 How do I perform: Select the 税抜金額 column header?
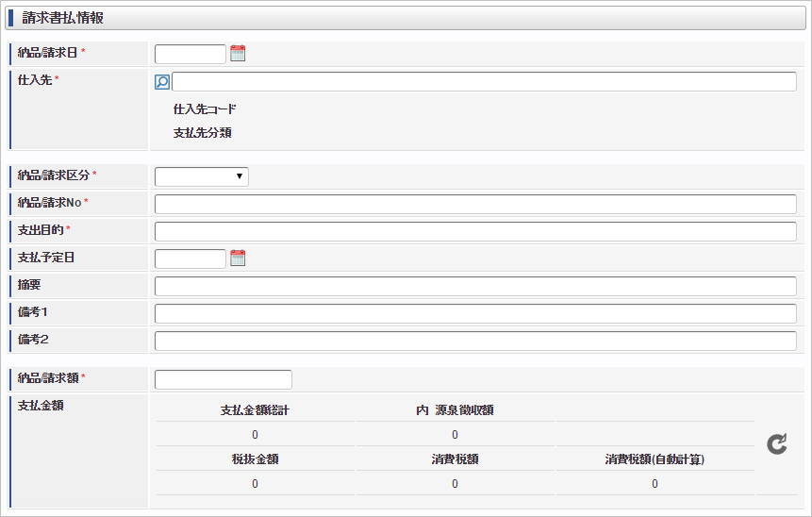click(x=255, y=459)
